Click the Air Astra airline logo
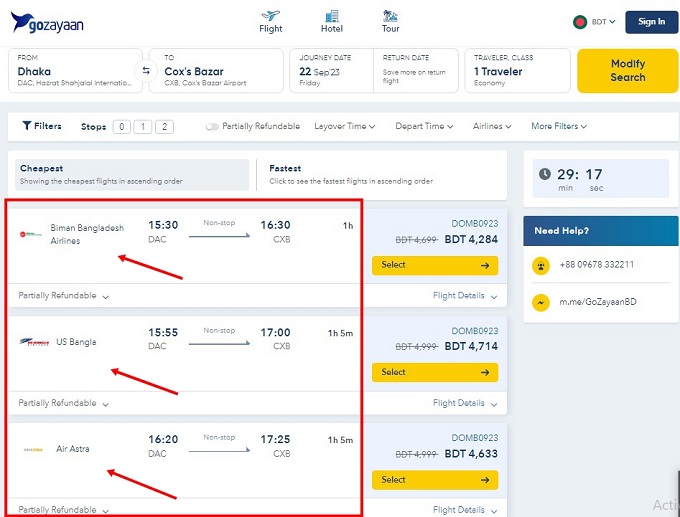 point(33,450)
